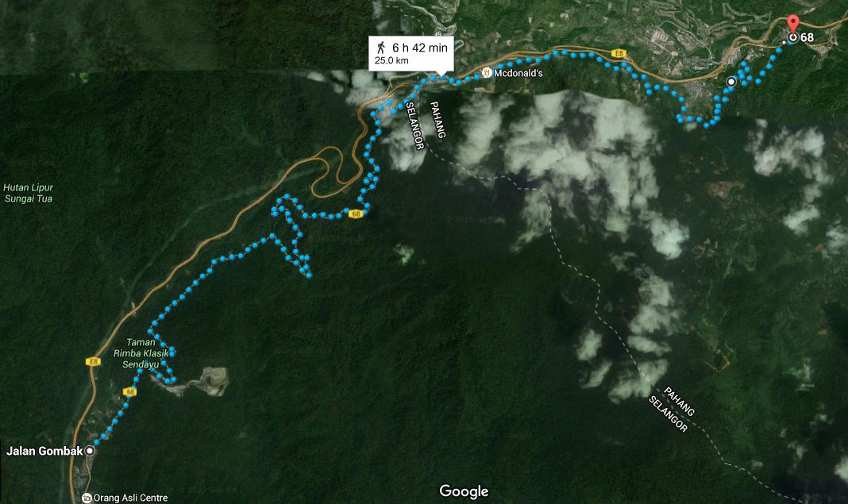This screenshot has height=504, width=848.
Task: Click the red destination pin marker
Action: pyautogui.click(x=793, y=25)
